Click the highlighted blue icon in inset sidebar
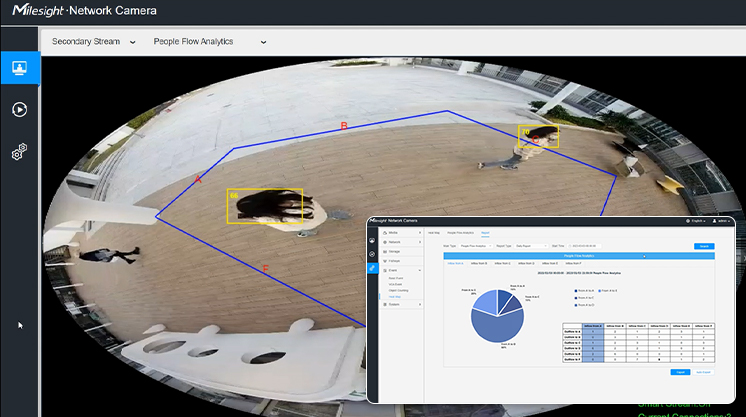746x417 pixels. 373,269
